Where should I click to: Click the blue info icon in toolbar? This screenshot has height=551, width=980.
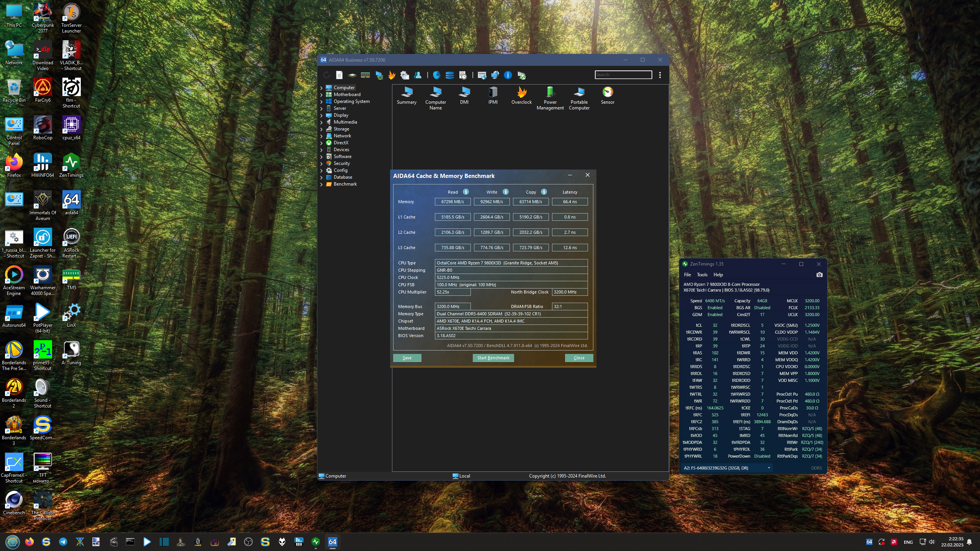(x=508, y=75)
